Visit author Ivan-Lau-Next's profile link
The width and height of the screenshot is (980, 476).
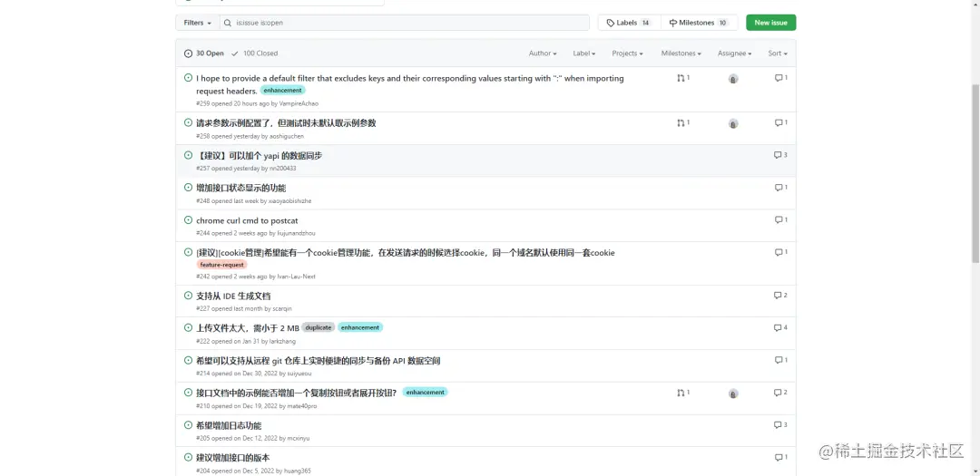click(296, 277)
